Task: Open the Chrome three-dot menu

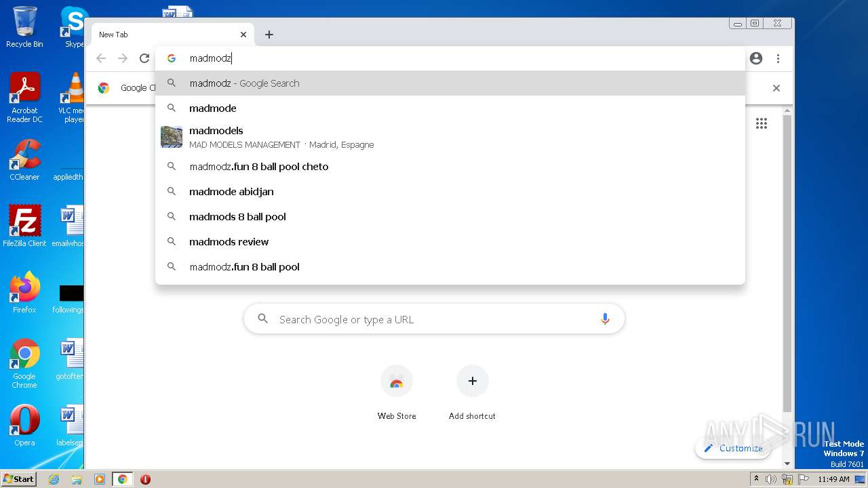Action: pyautogui.click(x=778, y=58)
